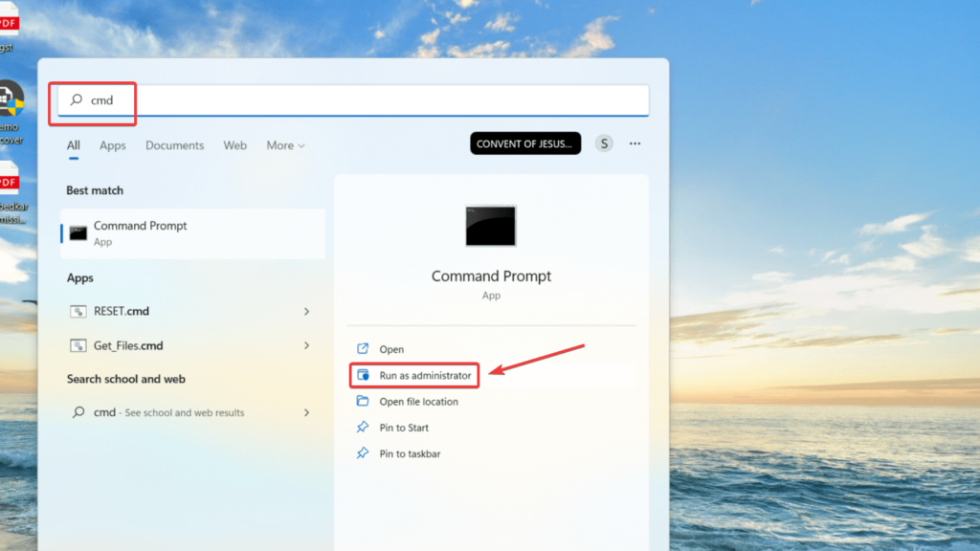
Task: Click the RESET.cmd file icon
Action: (x=78, y=311)
